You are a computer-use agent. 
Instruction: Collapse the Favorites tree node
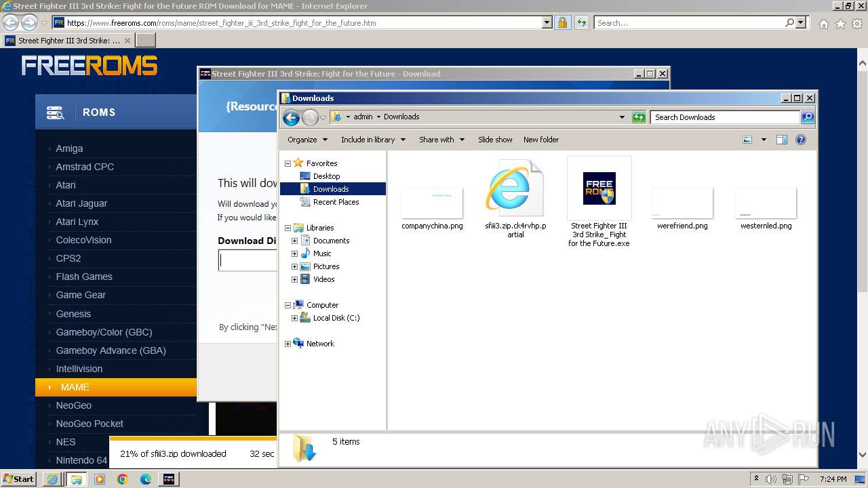(x=288, y=163)
